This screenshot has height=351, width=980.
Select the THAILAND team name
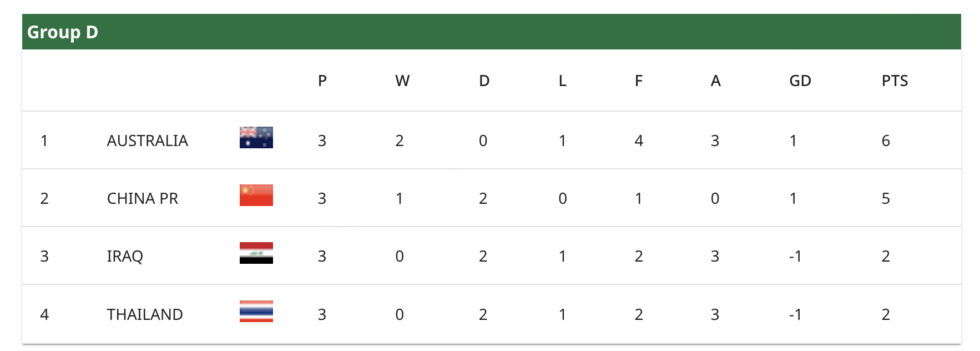[144, 314]
